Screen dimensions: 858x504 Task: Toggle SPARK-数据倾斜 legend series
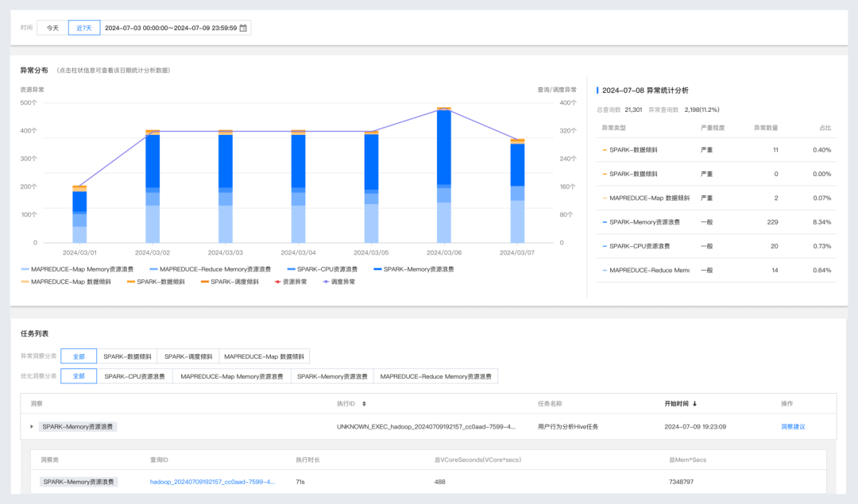coord(156,282)
